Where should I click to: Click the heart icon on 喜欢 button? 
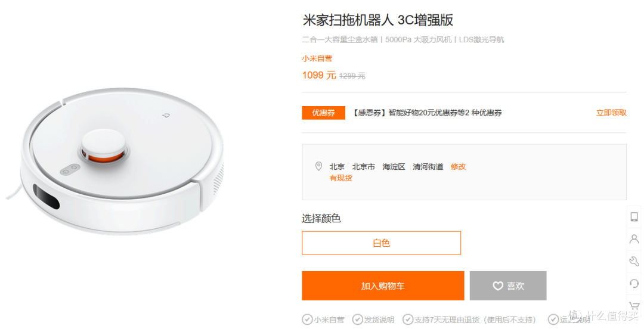[x=498, y=286]
